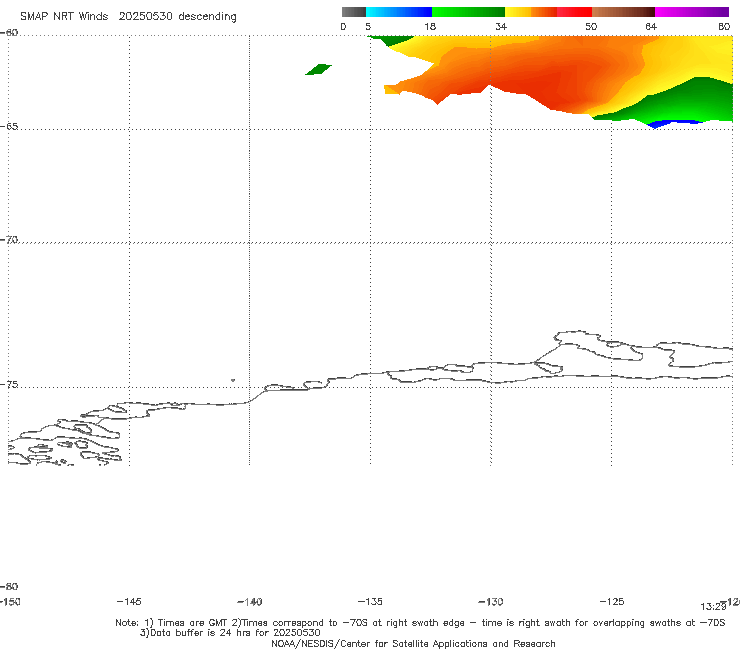Click the isolated green wind patch near -137

[319, 69]
